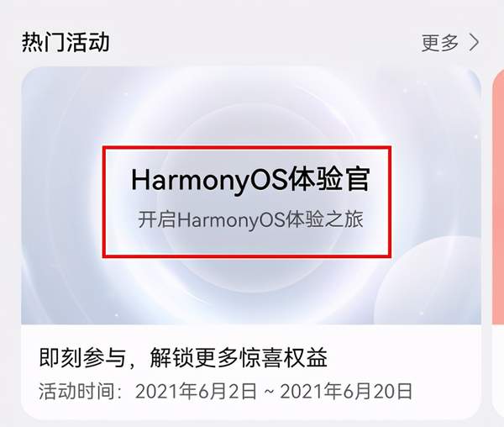Tap the 热门活动 section header
Image resolution: width=504 pixels, height=427 pixels.
click(66, 42)
